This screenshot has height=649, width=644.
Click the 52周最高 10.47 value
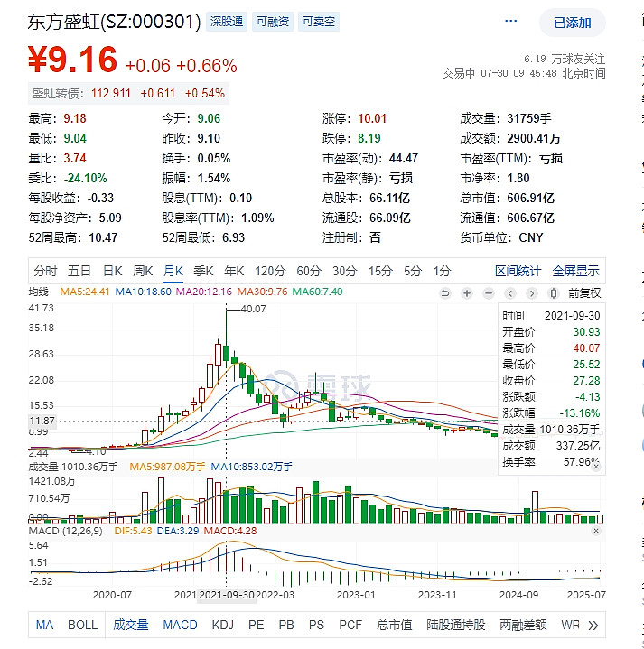tap(103, 238)
